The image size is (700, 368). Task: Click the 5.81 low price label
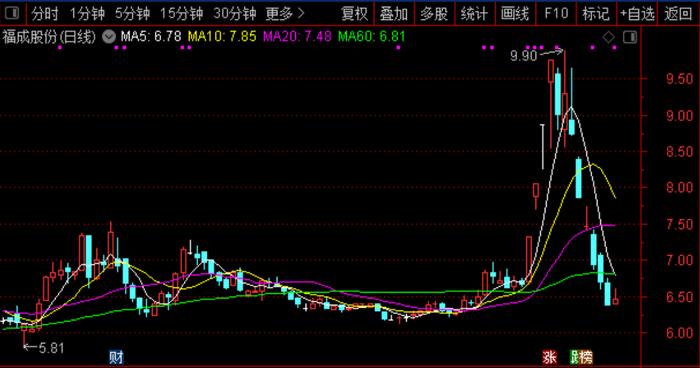coord(51,348)
